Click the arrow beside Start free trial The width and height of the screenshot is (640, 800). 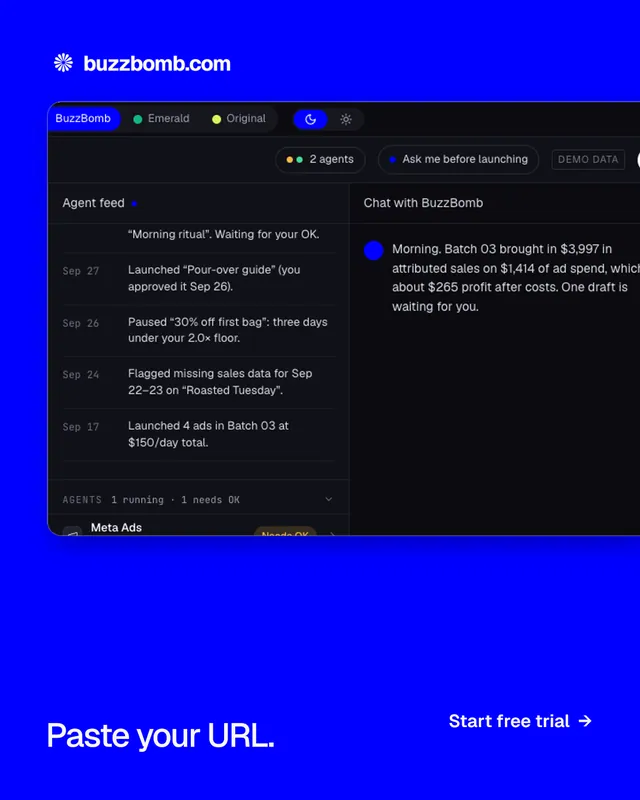pyautogui.click(x=585, y=721)
